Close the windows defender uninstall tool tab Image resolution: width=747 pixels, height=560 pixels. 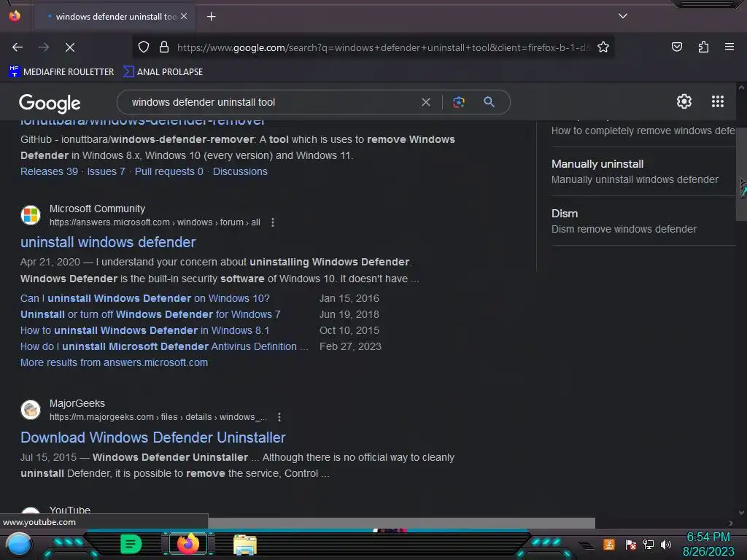184,16
